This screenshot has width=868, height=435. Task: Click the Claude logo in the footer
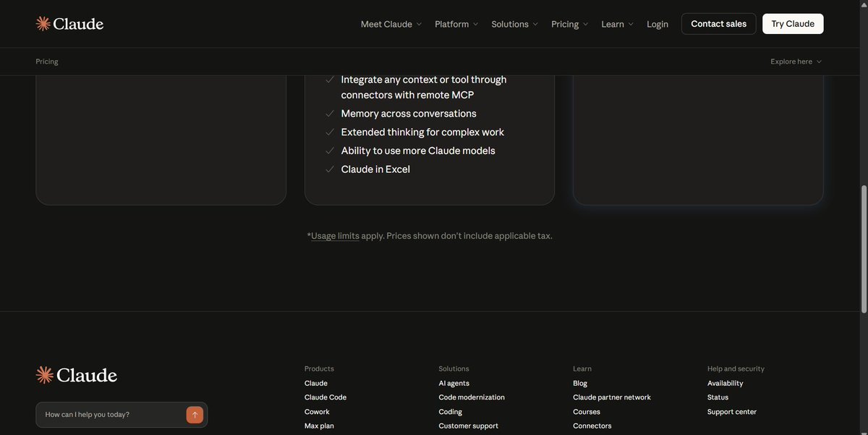click(x=76, y=375)
